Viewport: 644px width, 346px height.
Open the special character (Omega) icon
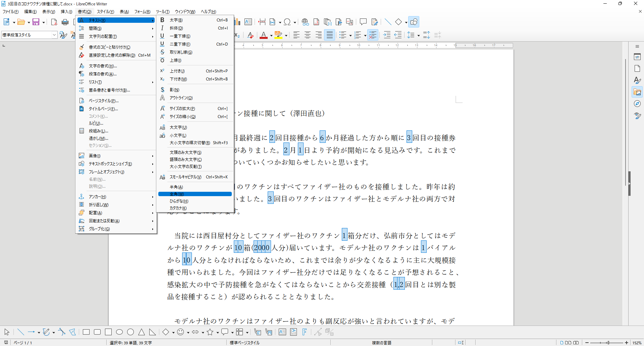point(287,22)
